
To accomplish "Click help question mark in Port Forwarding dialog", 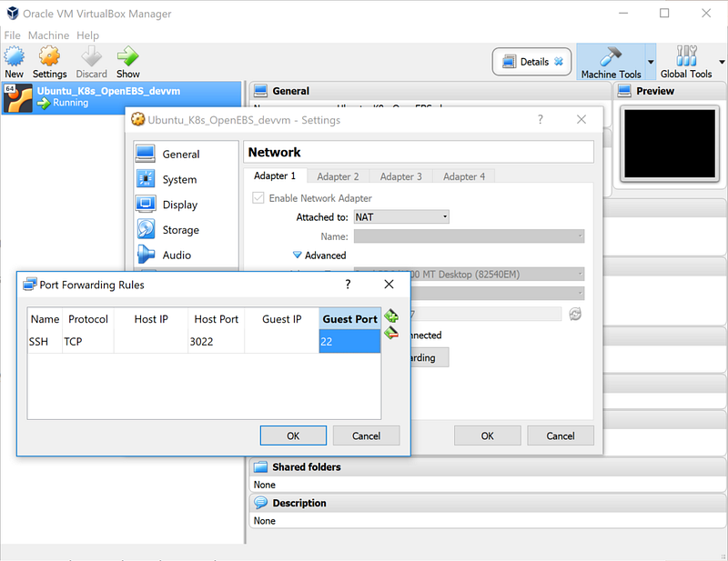I will [348, 284].
